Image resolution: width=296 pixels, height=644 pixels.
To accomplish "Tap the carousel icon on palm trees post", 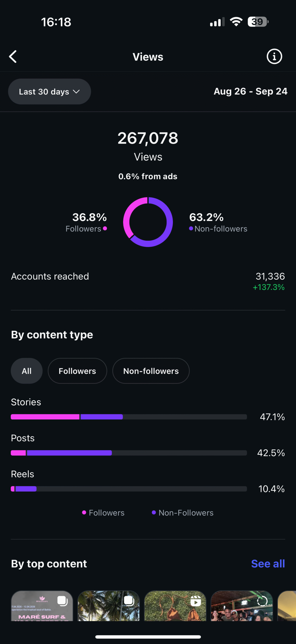I will click(129, 601).
